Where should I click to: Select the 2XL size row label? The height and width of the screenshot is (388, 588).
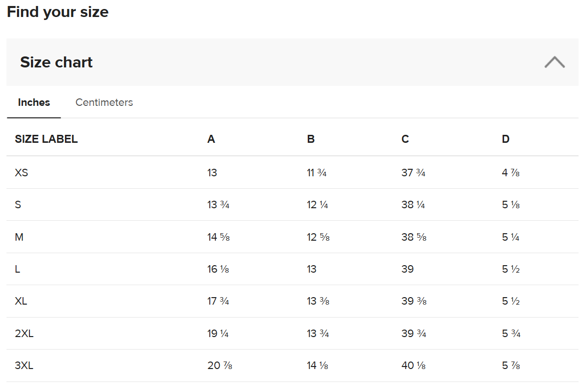pyautogui.click(x=24, y=334)
